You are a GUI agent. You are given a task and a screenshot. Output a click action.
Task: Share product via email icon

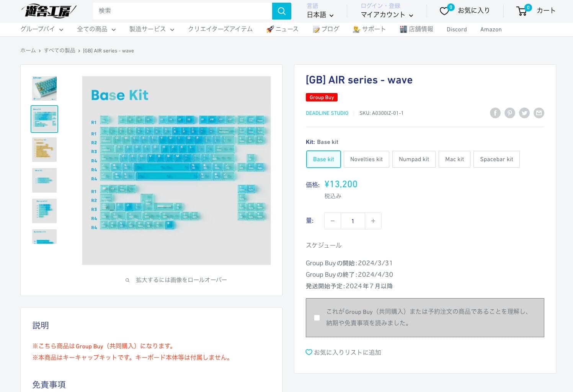tap(539, 113)
